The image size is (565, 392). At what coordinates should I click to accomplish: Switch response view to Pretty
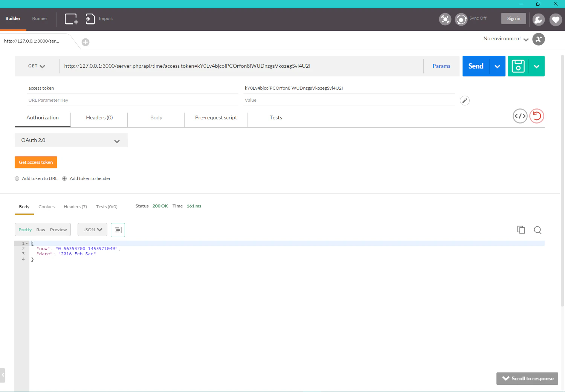[25, 230]
